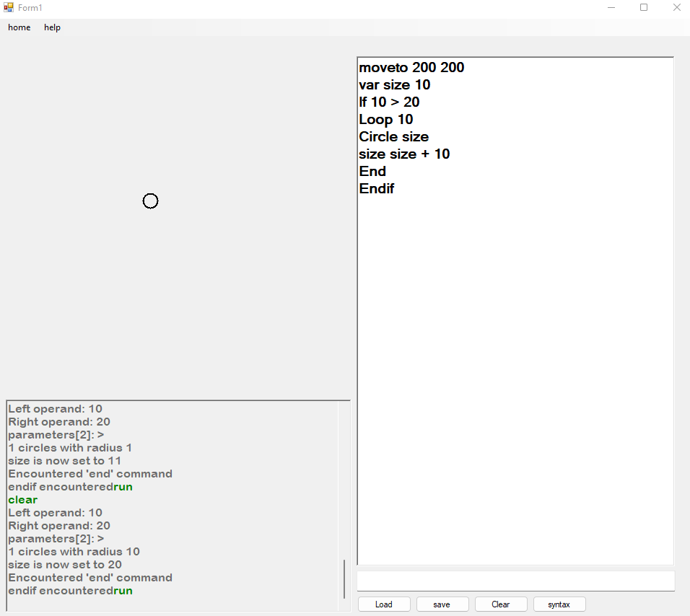Click the Load button
Image resolution: width=690 pixels, height=616 pixels.
[x=383, y=604]
